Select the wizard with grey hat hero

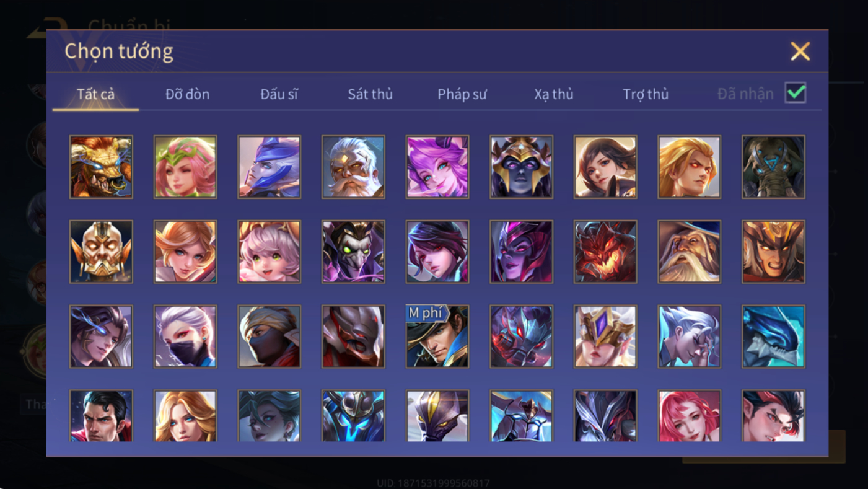690,252
